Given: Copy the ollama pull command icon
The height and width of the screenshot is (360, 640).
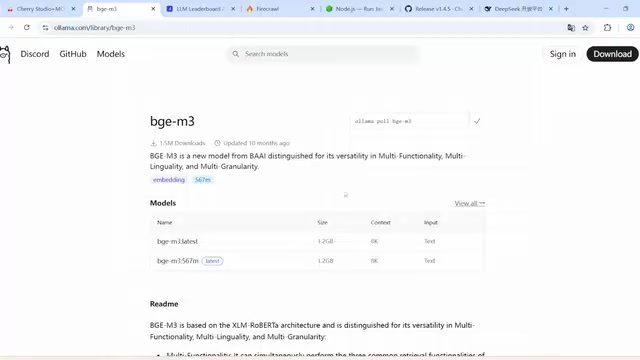Looking at the screenshot, I should (x=477, y=121).
